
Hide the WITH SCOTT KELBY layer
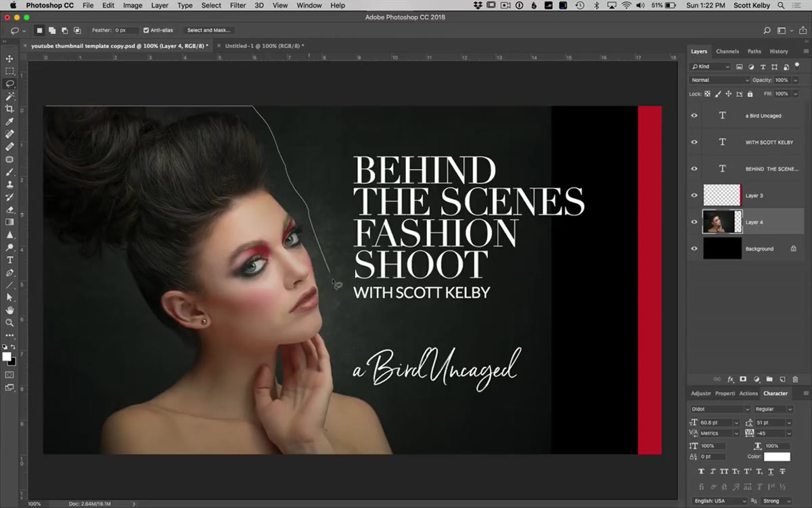(694, 142)
